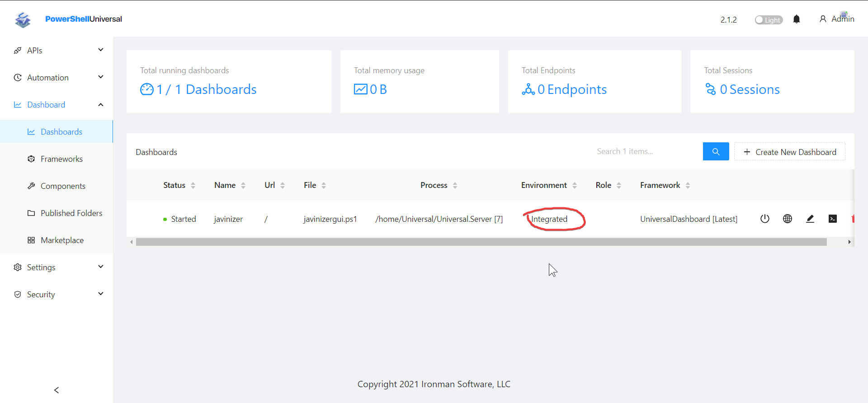This screenshot has height=403, width=868.
Task: Sort by Process column
Action: [x=439, y=185]
